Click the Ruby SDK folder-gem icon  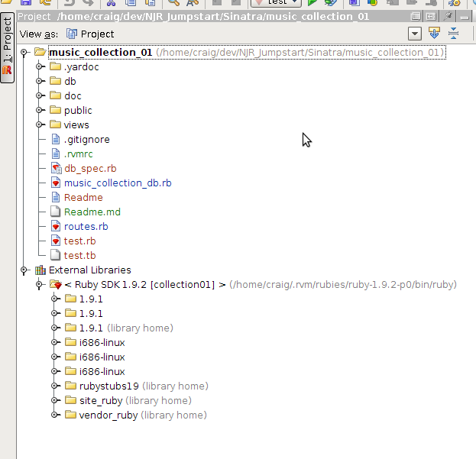click(56, 285)
